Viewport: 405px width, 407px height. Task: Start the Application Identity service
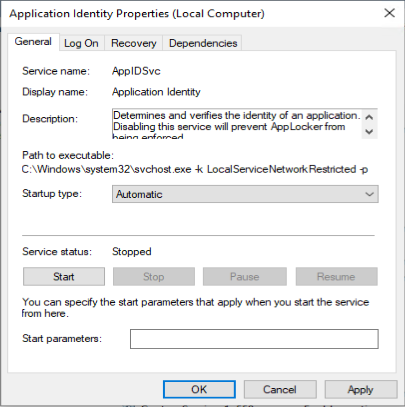tap(64, 276)
